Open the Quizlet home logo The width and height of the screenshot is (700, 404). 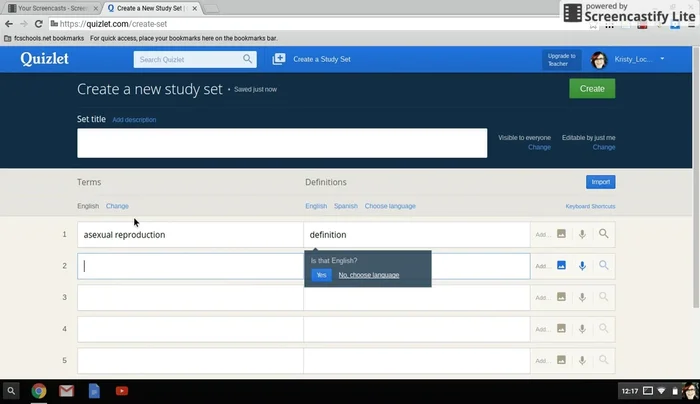pos(43,59)
